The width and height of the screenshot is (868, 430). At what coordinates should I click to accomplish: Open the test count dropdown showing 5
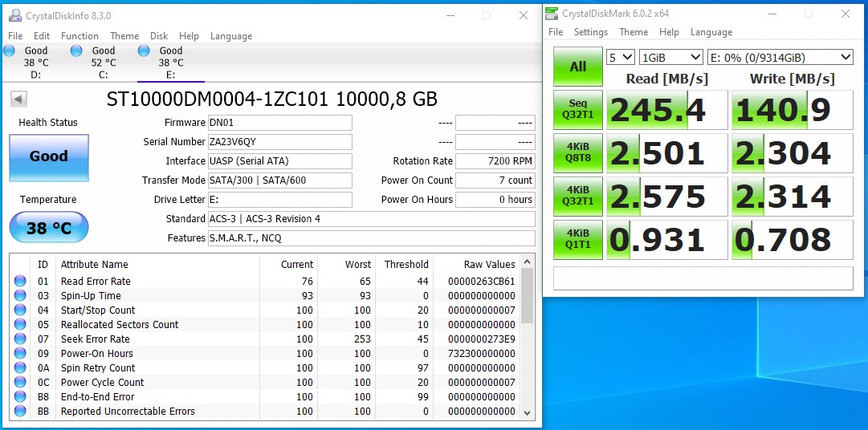pos(621,57)
